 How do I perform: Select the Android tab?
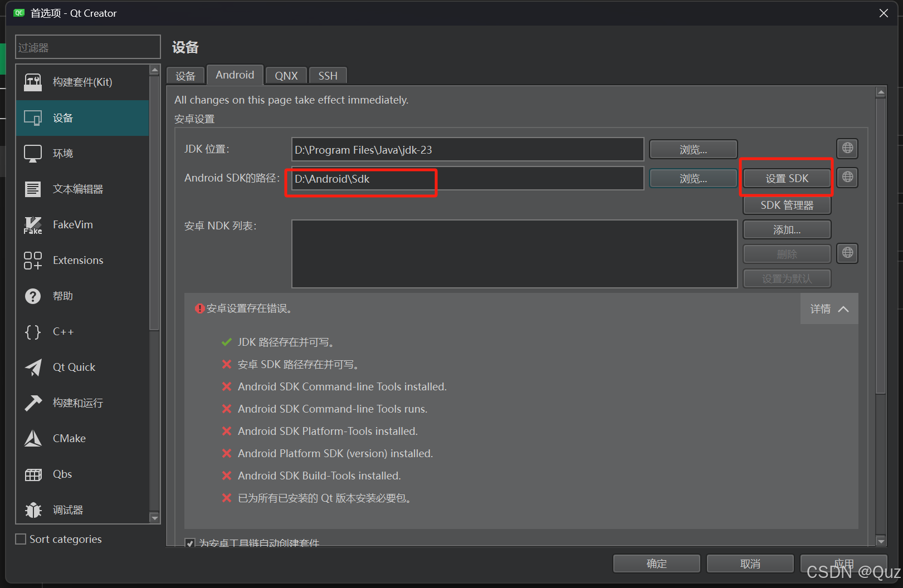point(235,75)
